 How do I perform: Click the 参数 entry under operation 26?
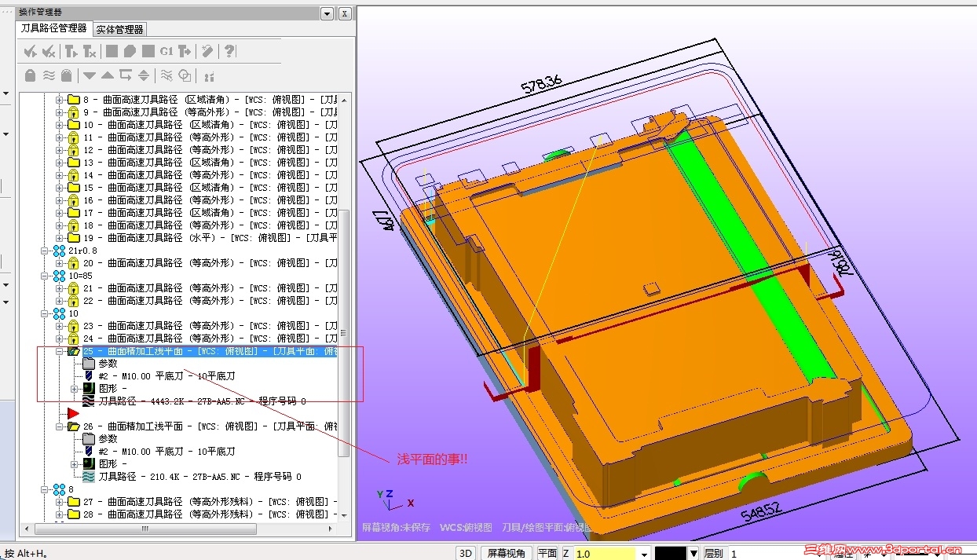(x=108, y=439)
